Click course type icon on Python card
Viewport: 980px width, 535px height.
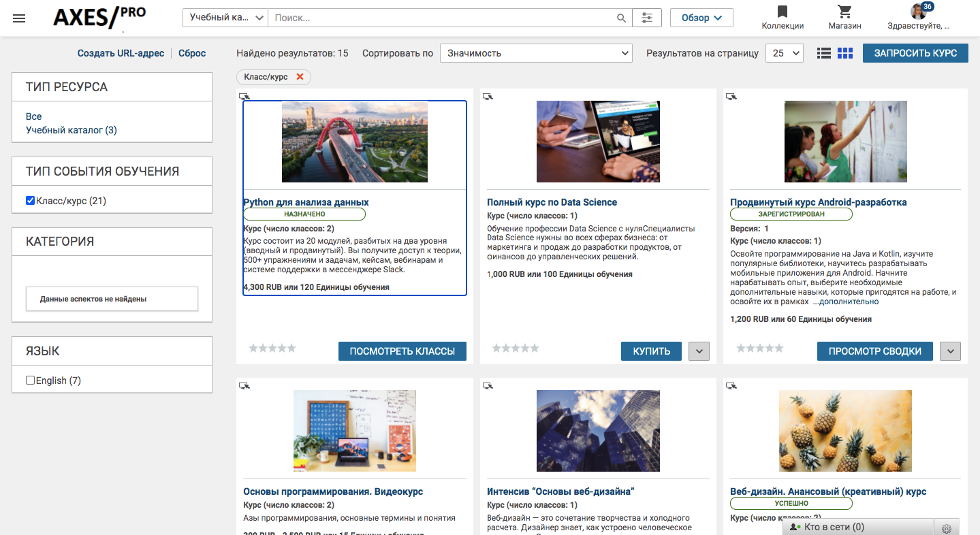tap(244, 97)
